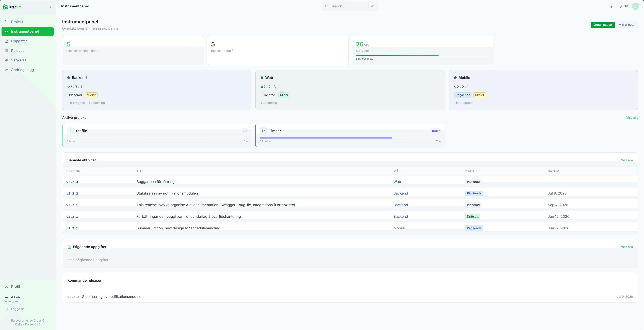The width and height of the screenshot is (644, 330).
Task: Click the Logga ut exit icon
Action: [7, 309]
